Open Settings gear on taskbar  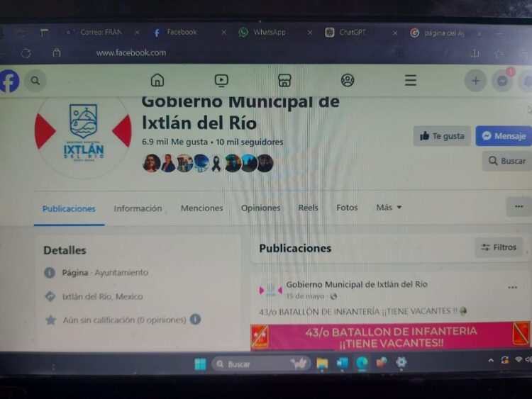[401, 362]
